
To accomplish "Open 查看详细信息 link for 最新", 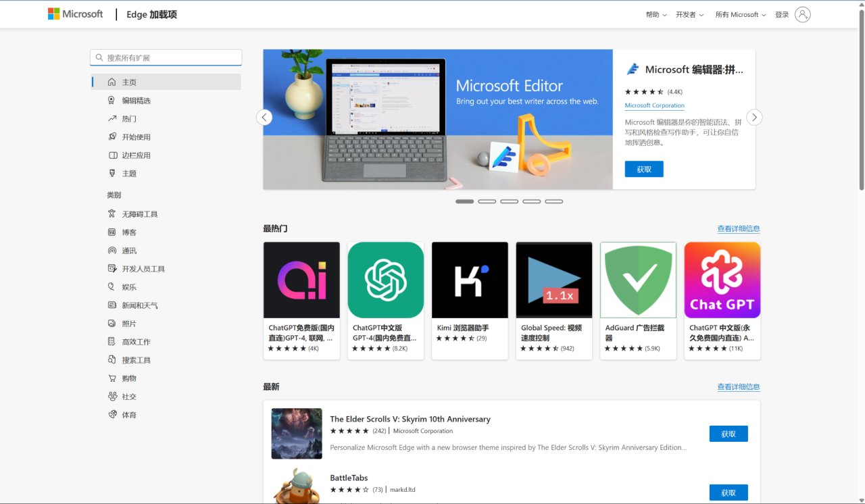I will point(739,387).
